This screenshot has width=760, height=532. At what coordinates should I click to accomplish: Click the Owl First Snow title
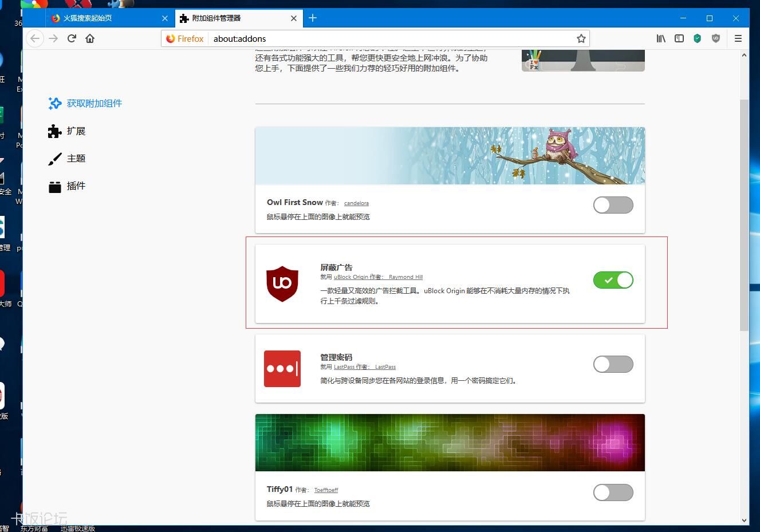[x=295, y=202]
